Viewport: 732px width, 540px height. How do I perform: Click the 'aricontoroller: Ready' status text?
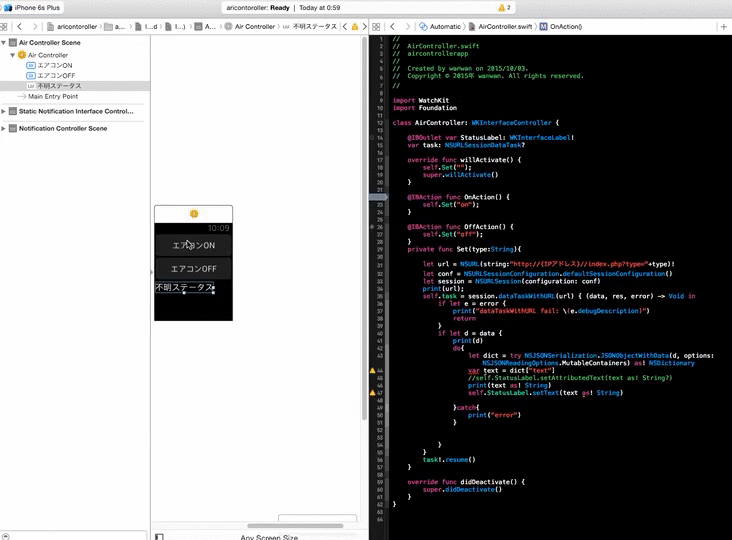click(258, 7)
